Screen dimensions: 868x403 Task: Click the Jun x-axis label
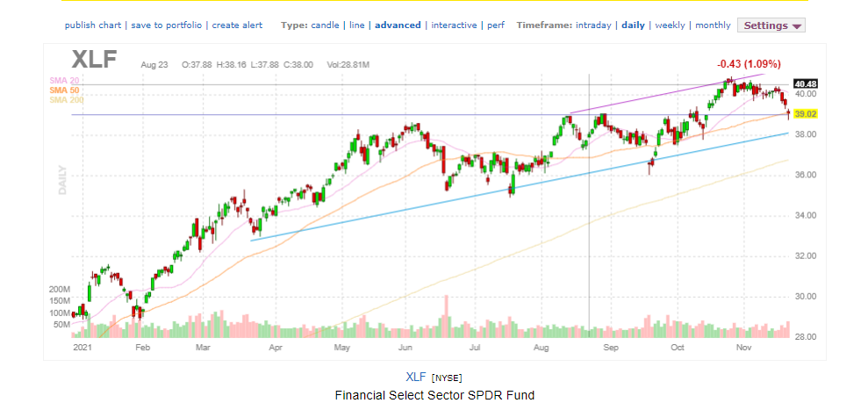click(406, 348)
